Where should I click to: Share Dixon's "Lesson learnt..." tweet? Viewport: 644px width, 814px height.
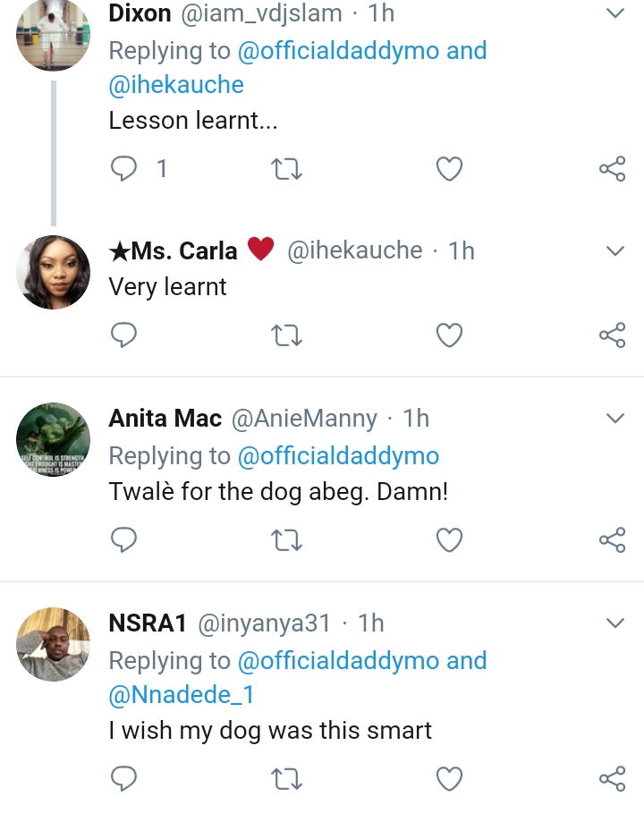pos(612,168)
